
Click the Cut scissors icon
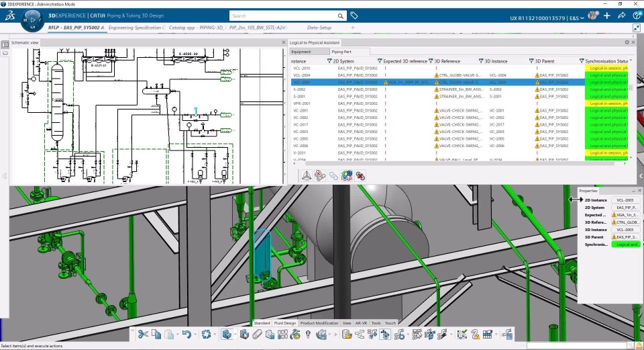coord(143,335)
